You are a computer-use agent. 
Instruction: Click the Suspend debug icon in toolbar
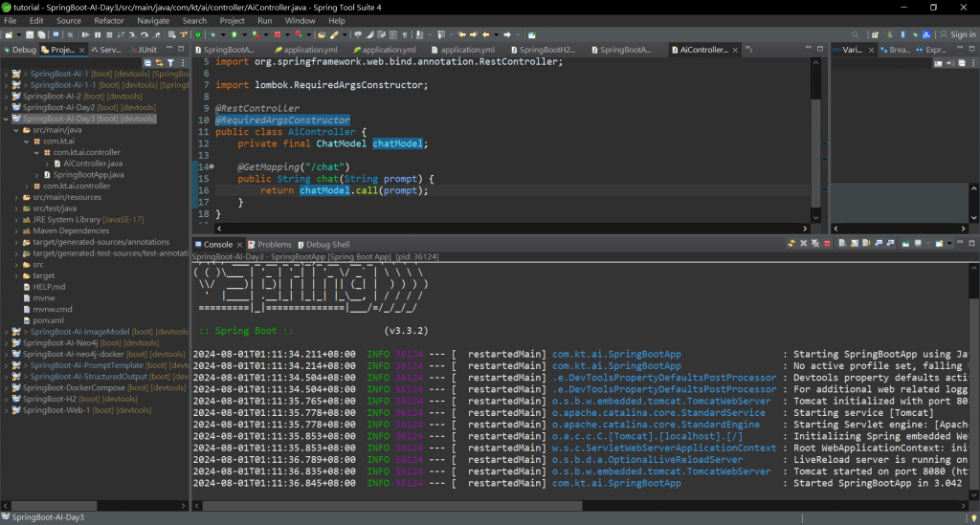tap(97, 34)
